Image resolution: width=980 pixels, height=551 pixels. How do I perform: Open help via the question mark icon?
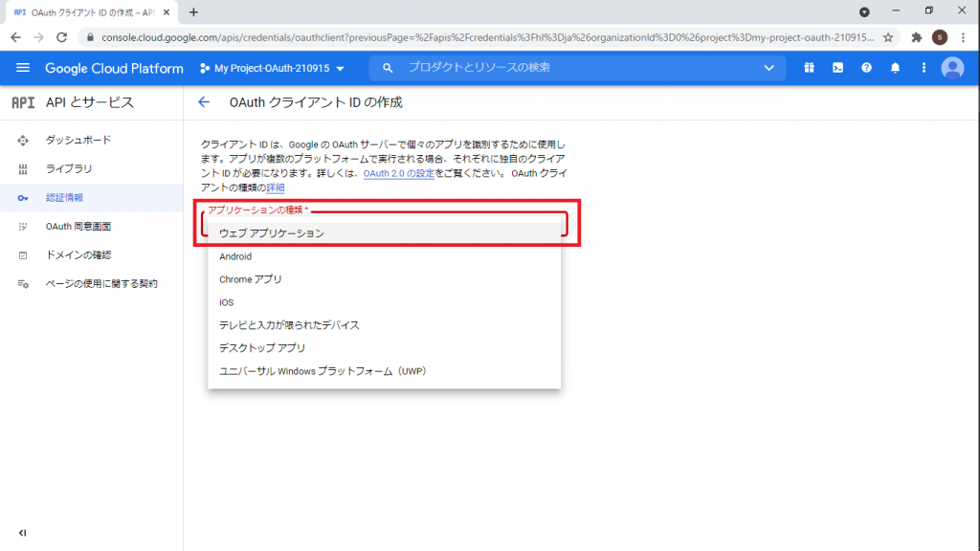866,68
